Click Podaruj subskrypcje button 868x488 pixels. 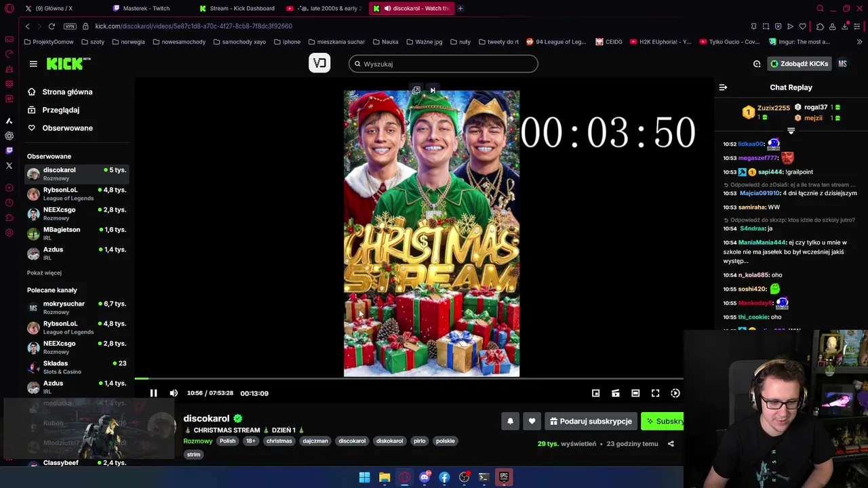tap(591, 421)
